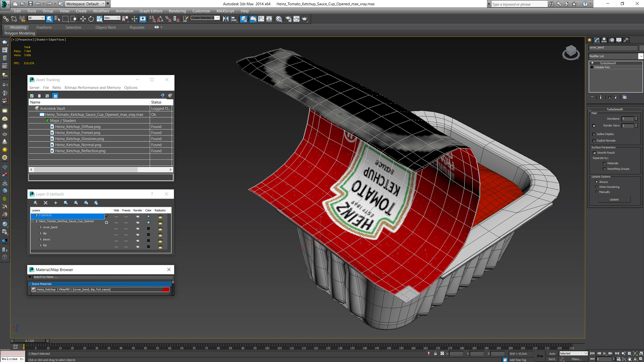Toggle Smooth Result checkbox
Viewport: 644px width, 362px height.
pyautogui.click(x=594, y=153)
